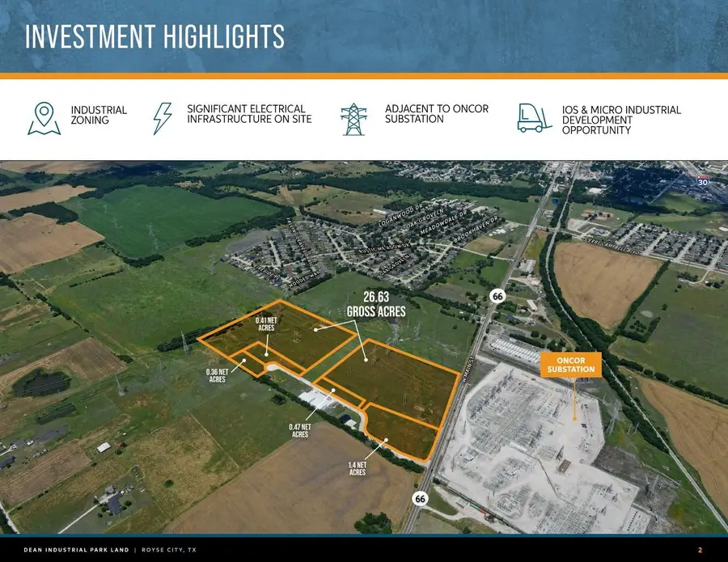Image resolution: width=728 pixels, height=562 pixels.
Task: Click the 0.36 Net Acres label
Action: 216,375
